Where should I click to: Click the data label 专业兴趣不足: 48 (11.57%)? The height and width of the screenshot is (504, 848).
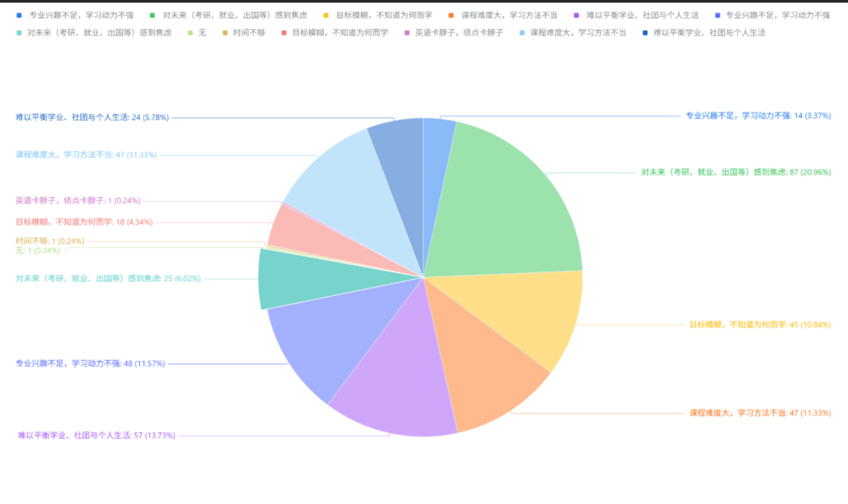90,364
